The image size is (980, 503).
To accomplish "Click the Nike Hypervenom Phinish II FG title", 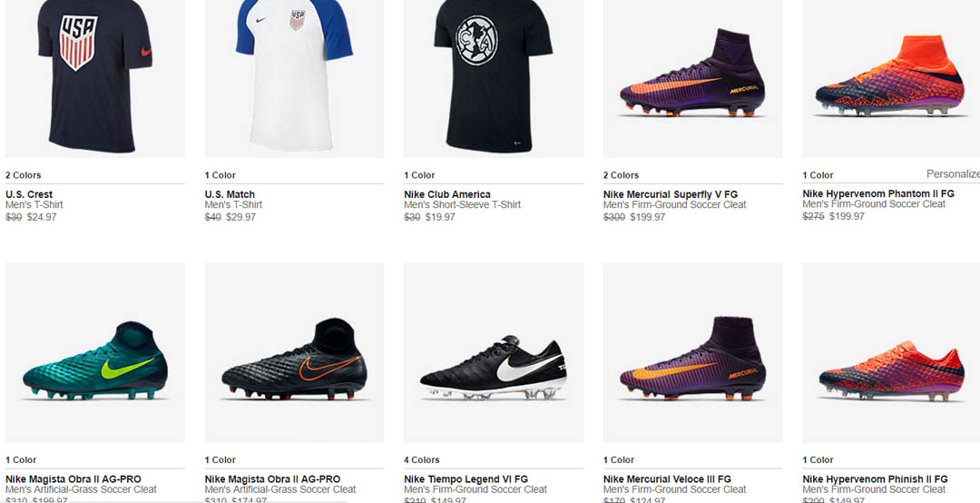I will [x=875, y=479].
